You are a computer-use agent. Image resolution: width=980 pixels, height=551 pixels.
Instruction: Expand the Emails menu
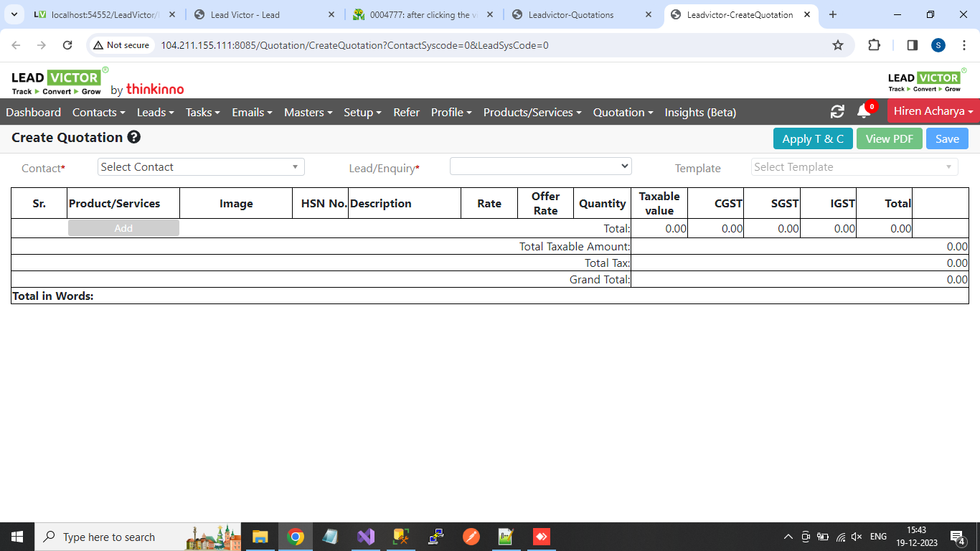[x=252, y=112]
